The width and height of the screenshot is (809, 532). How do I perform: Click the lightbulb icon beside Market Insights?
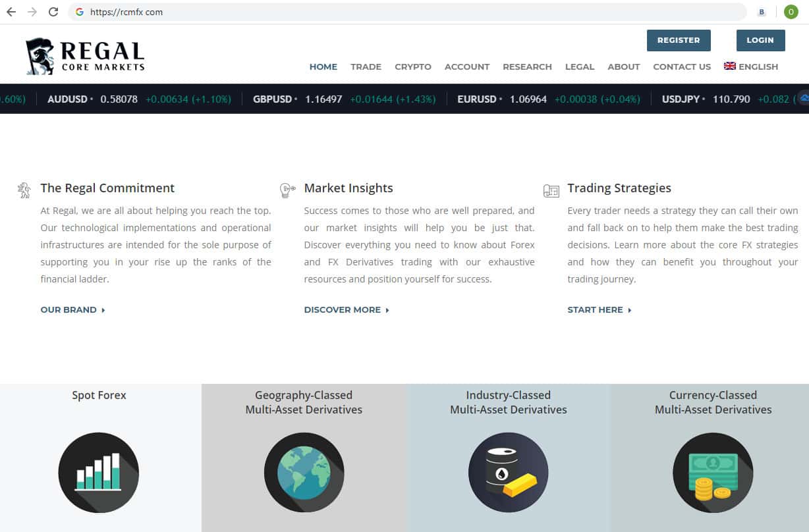tap(287, 190)
